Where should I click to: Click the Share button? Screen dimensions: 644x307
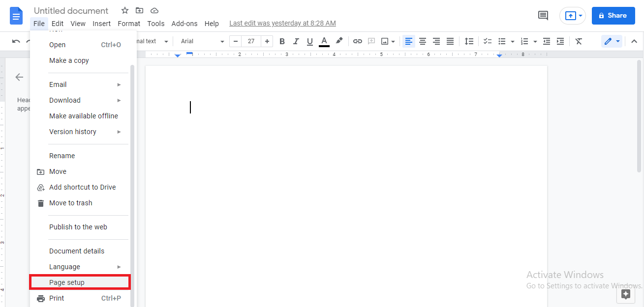[613, 16]
